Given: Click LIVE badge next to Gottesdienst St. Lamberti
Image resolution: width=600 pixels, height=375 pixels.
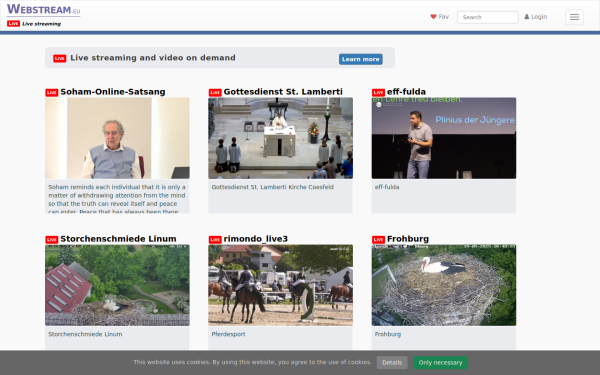Looking at the screenshot, I should (x=215, y=93).
